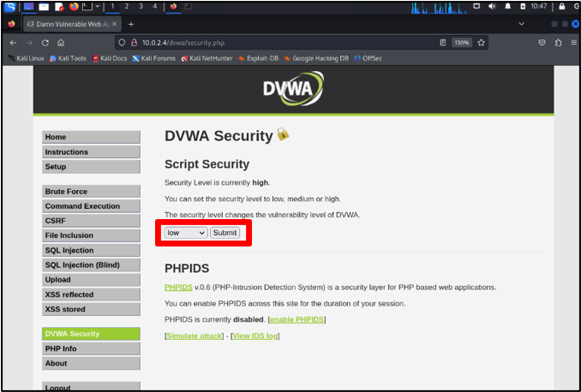
Task: Switch to workspace 2
Action: coord(127,6)
